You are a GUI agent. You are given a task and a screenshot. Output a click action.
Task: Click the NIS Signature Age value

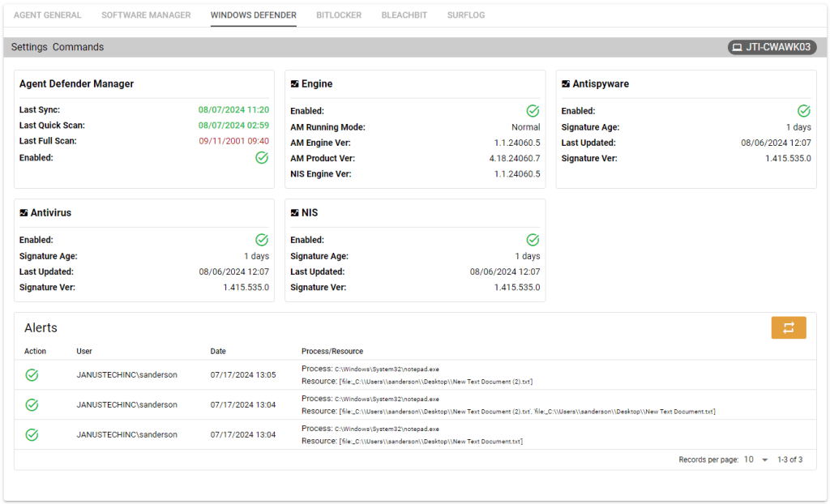[x=527, y=256]
